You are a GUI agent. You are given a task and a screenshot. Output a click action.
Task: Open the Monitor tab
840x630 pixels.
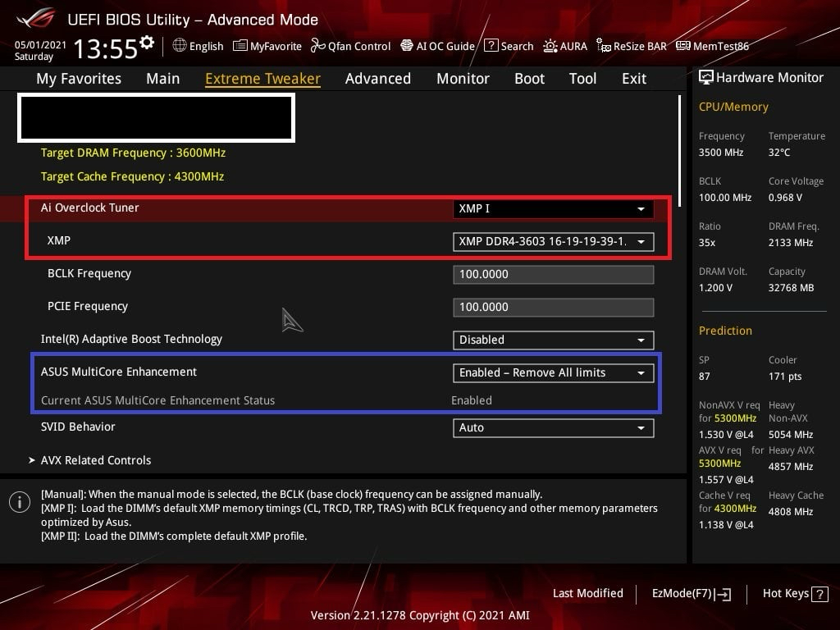pyautogui.click(x=463, y=79)
